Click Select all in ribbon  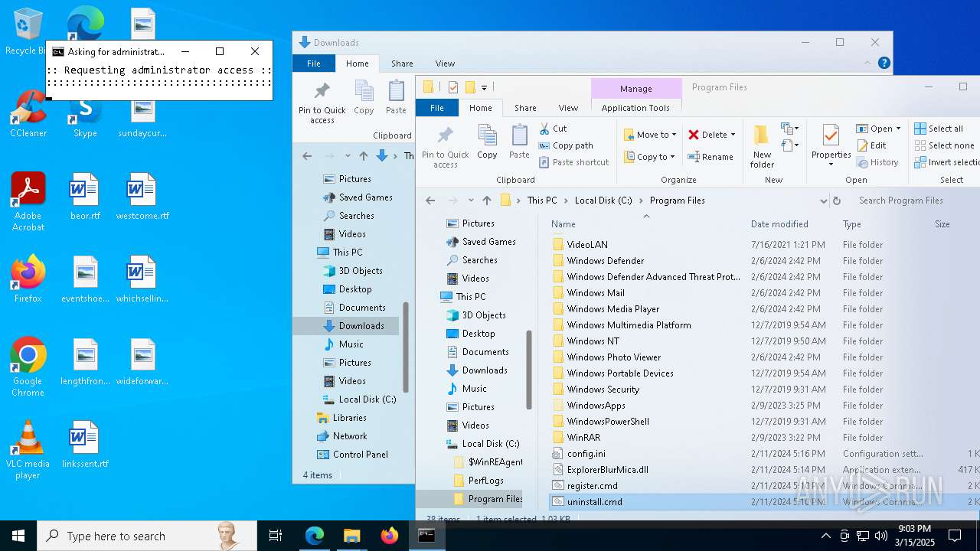[939, 129]
